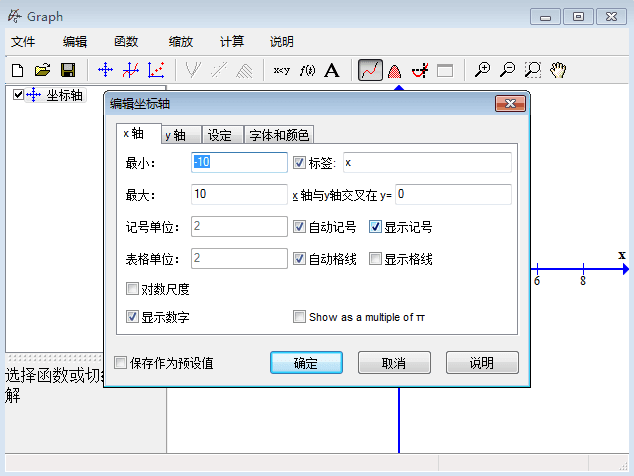The width and height of the screenshot is (634, 476).
Task: Enable the 显示格线 checkbox
Action: click(x=376, y=258)
